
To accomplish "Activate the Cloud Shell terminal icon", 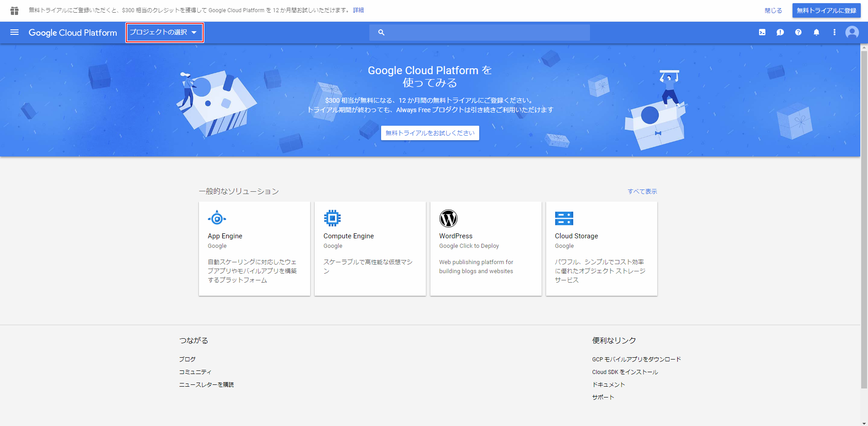I will (762, 33).
